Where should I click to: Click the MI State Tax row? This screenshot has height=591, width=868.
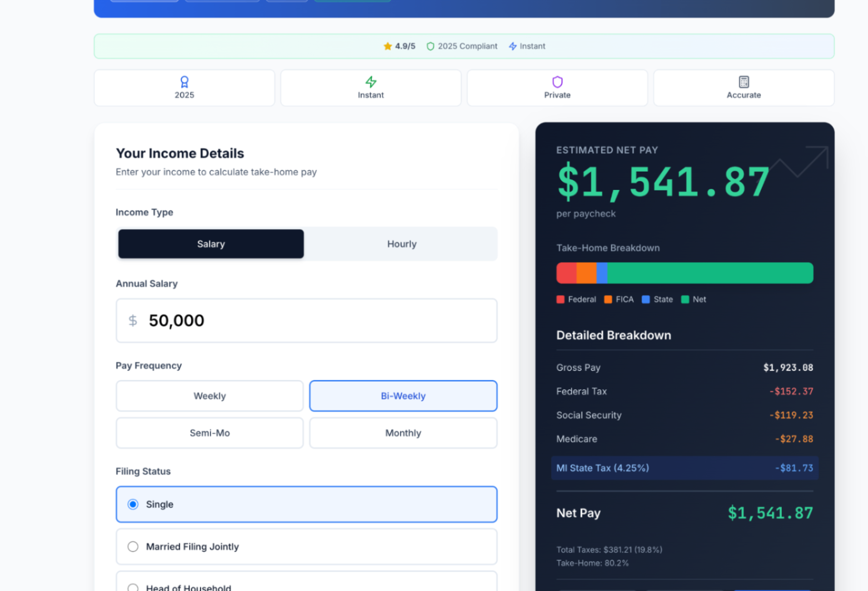click(684, 468)
